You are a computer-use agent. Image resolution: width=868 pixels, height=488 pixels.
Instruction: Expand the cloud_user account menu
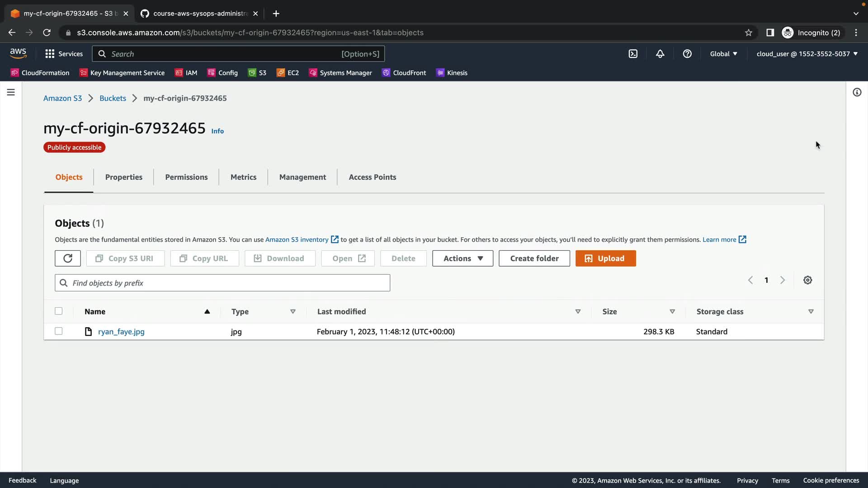coord(807,54)
